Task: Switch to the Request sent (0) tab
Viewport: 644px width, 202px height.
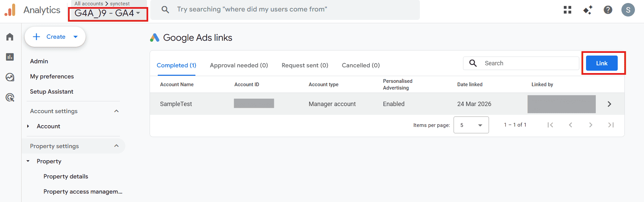Action: (305, 65)
